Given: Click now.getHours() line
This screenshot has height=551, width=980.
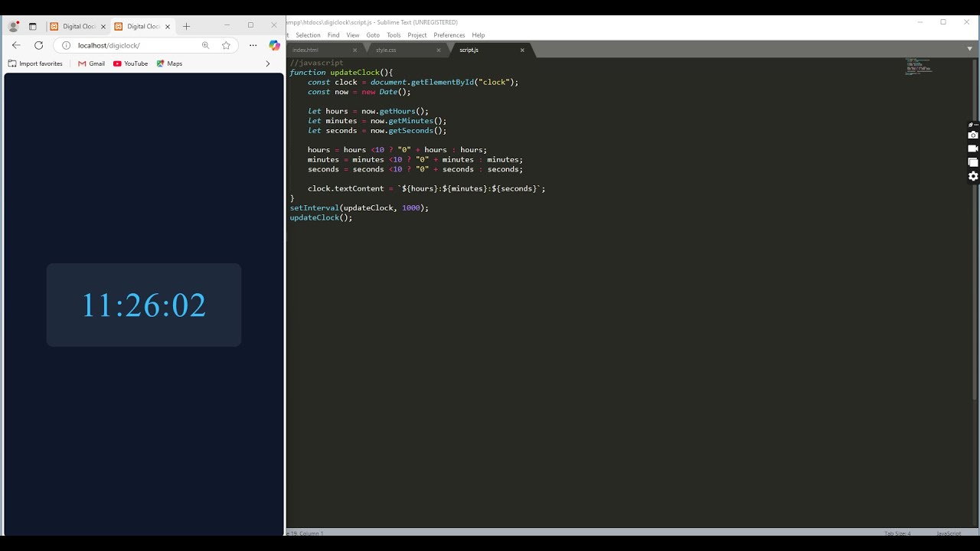Looking at the screenshot, I should click(x=368, y=111).
